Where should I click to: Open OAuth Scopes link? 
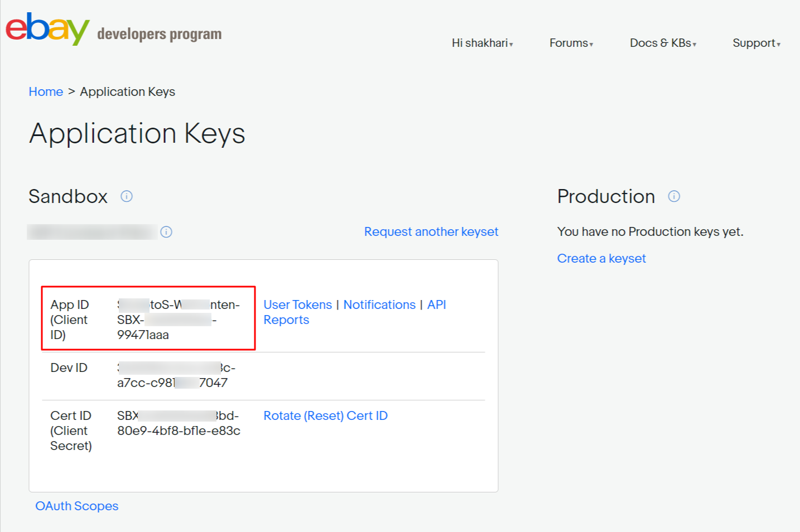tap(77, 506)
